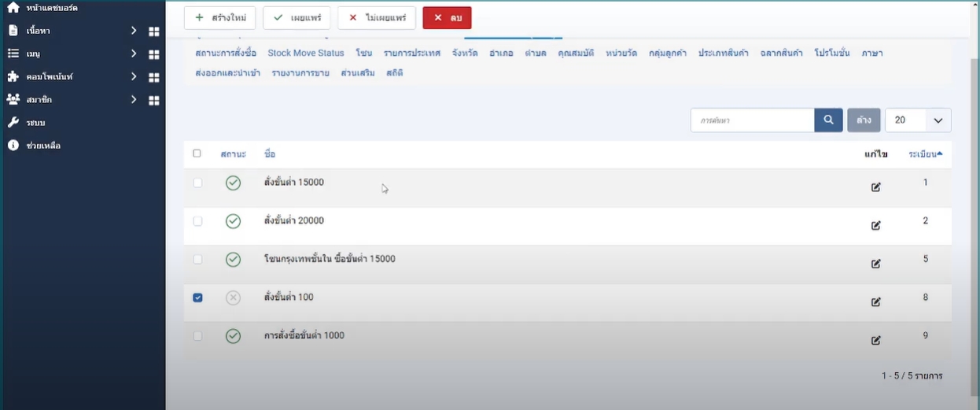Screen dimensions: 980x410
Task: Click the search magnifier icon button
Action: [828, 120]
